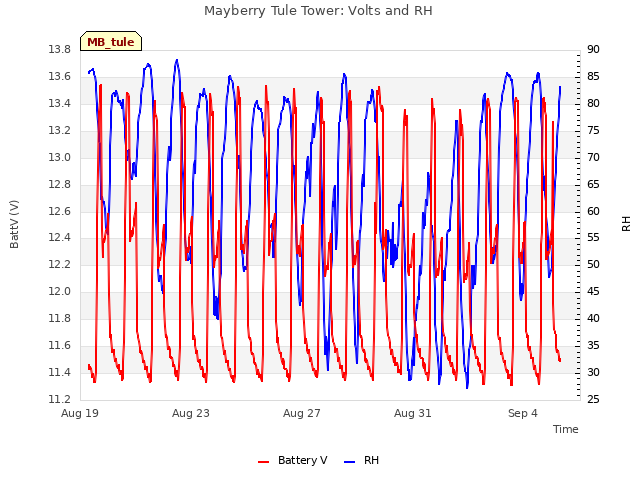Click the 25 RH tick label

pos(593,399)
